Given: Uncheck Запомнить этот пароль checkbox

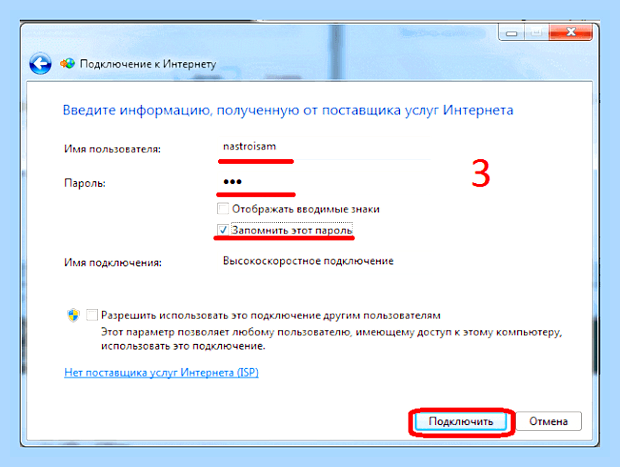Looking at the screenshot, I should (x=223, y=230).
